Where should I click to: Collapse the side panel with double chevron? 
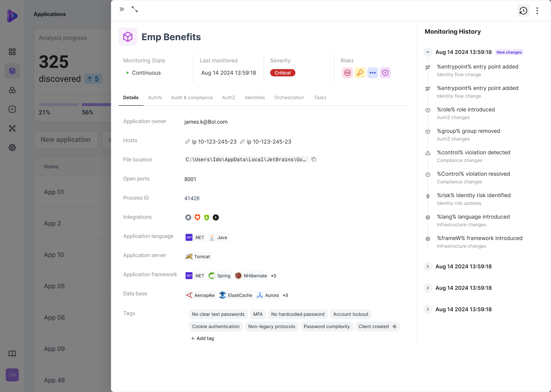click(122, 9)
